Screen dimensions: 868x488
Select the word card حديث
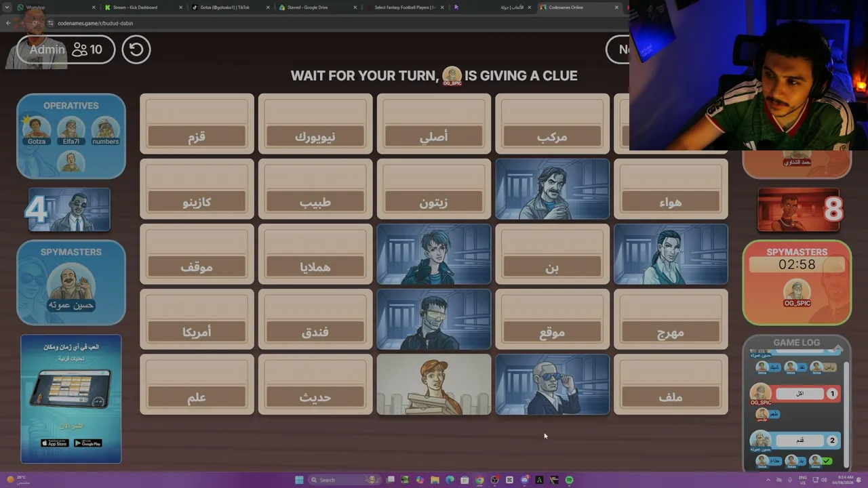315,384
